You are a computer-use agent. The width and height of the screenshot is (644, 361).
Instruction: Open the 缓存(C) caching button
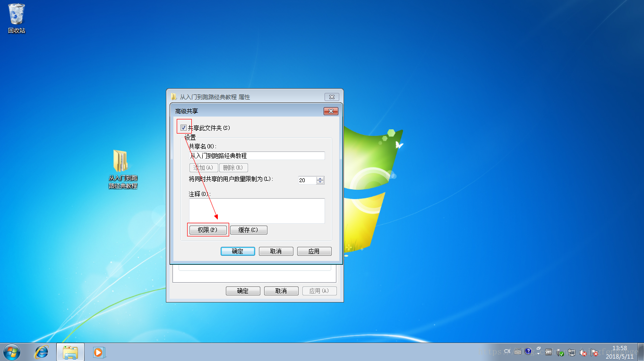pyautogui.click(x=249, y=230)
